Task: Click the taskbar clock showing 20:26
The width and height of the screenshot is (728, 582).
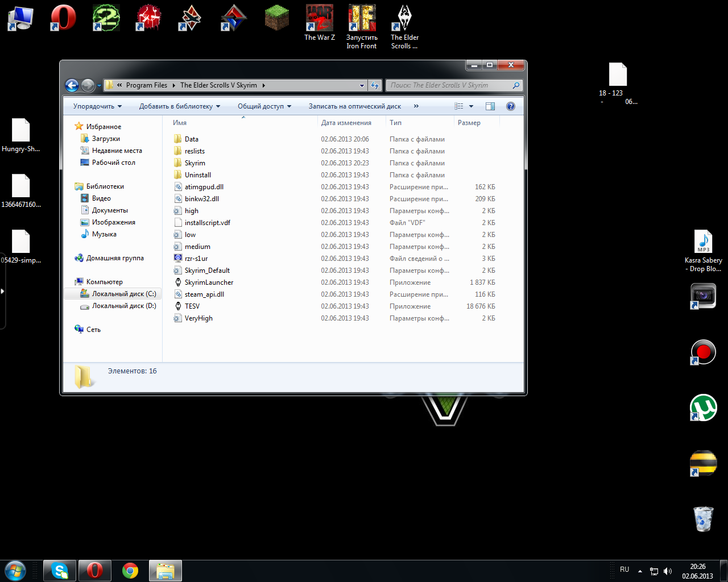Action: (698, 571)
